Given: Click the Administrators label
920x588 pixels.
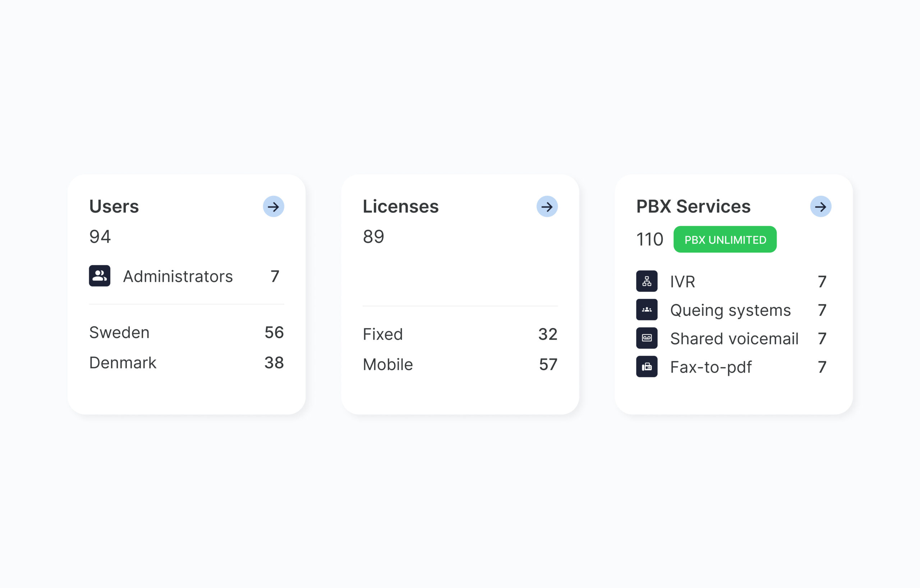Looking at the screenshot, I should click(178, 277).
